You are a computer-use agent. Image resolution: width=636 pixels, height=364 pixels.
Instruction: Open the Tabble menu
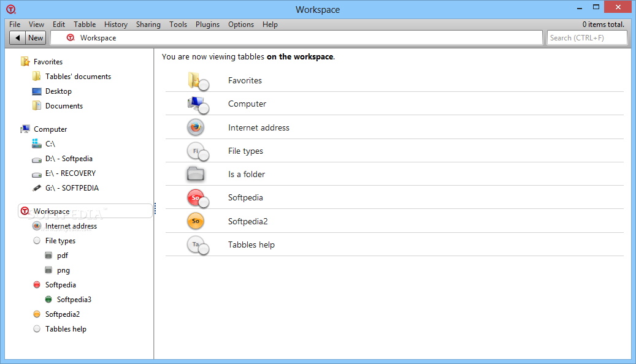85,25
